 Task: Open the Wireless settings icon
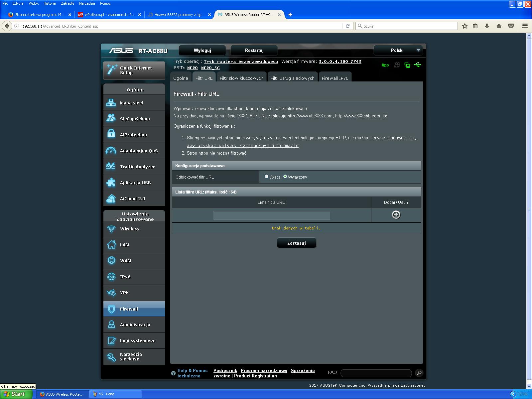(111, 229)
